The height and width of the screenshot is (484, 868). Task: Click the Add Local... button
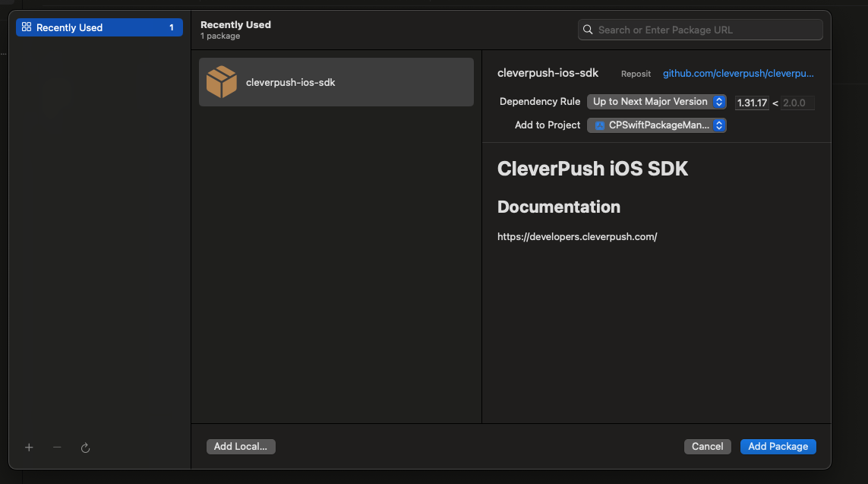(x=241, y=446)
